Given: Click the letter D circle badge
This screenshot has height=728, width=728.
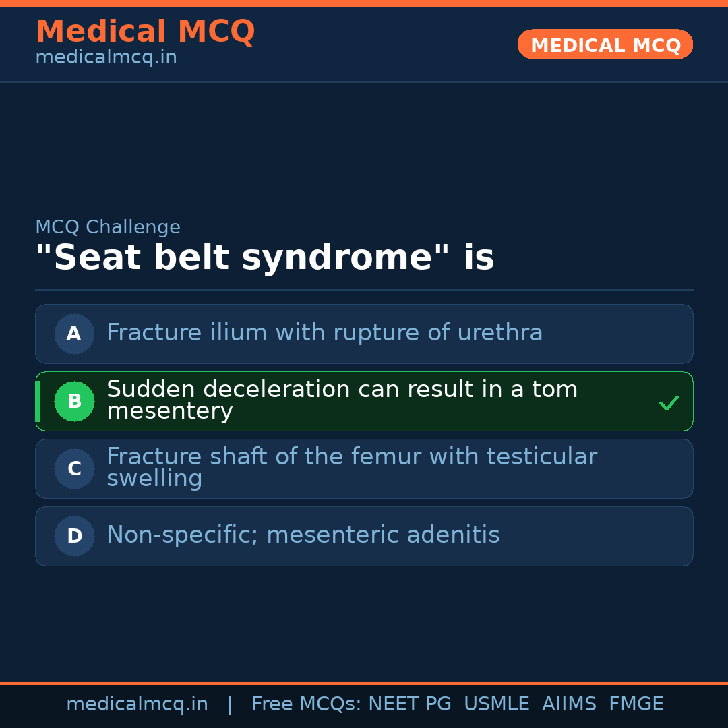Looking at the screenshot, I should (74, 536).
